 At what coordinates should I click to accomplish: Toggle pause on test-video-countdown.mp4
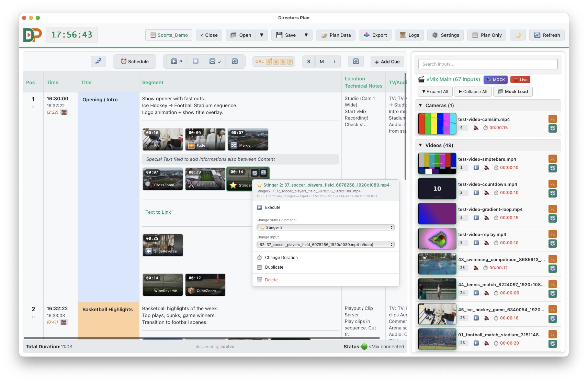(x=476, y=193)
